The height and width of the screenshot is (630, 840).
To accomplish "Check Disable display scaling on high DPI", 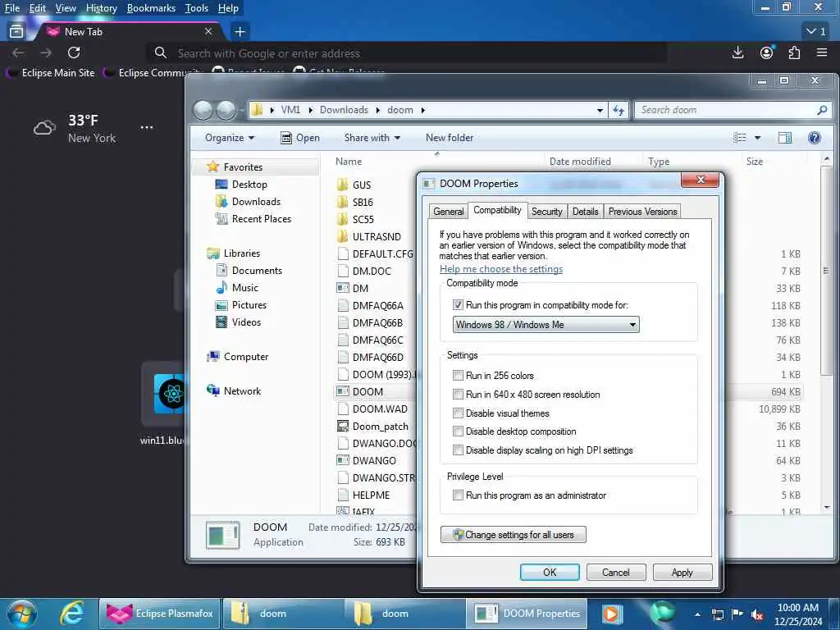I will point(458,450).
